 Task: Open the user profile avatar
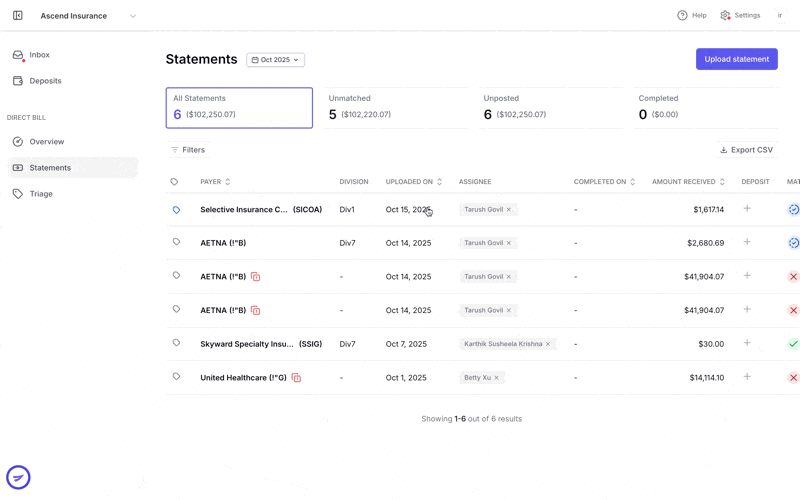point(780,15)
